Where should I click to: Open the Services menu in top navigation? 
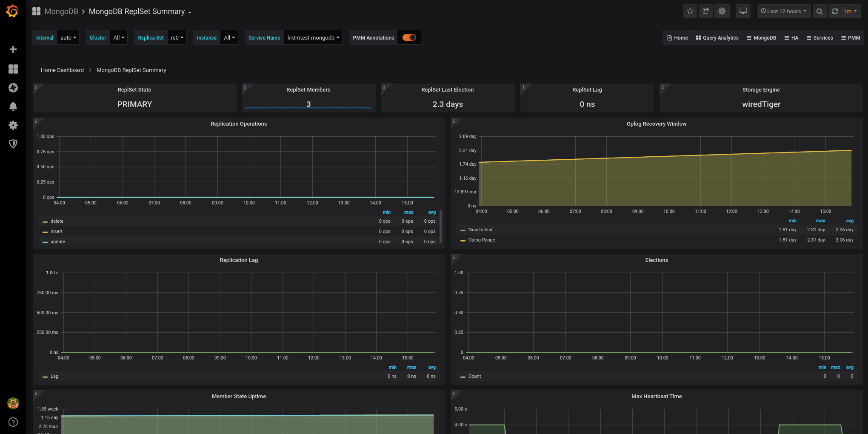(x=819, y=38)
